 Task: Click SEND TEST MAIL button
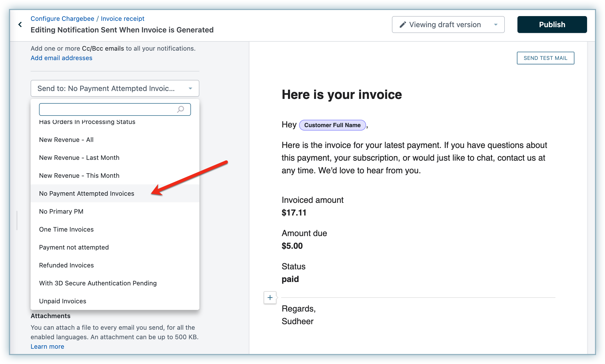pyautogui.click(x=545, y=58)
